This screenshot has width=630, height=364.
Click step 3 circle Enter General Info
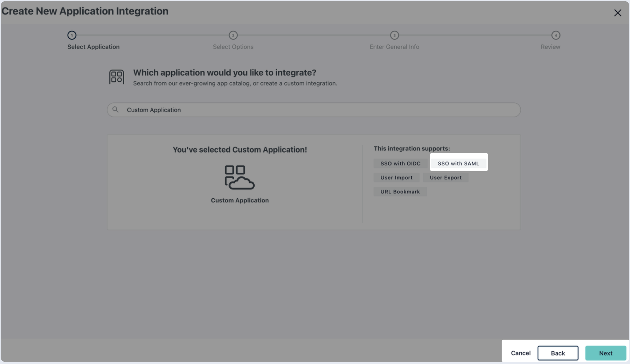pos(395,35)
